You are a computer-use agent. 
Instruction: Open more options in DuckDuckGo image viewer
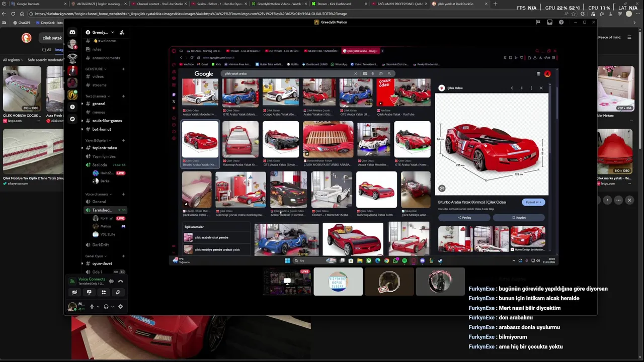click(x=618, y=200)
